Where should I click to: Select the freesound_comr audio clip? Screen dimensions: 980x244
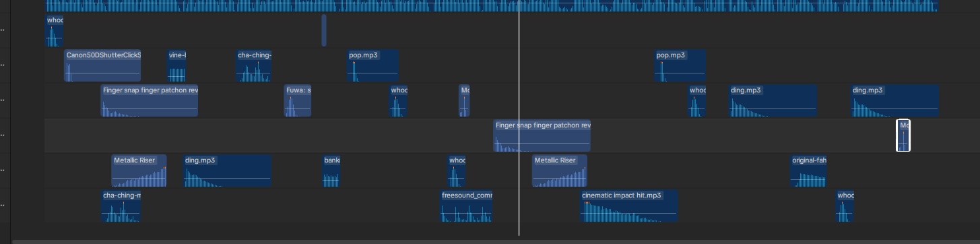[467, 206]
